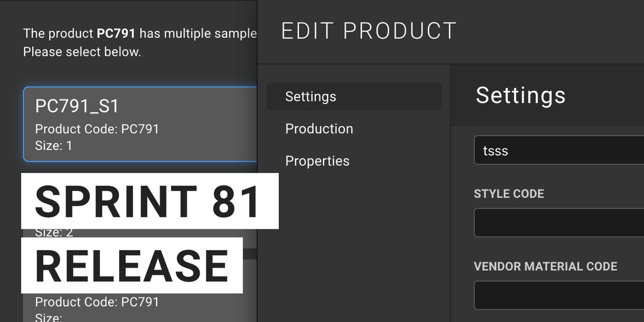Click the RELEASE banner

pos(131,266)
